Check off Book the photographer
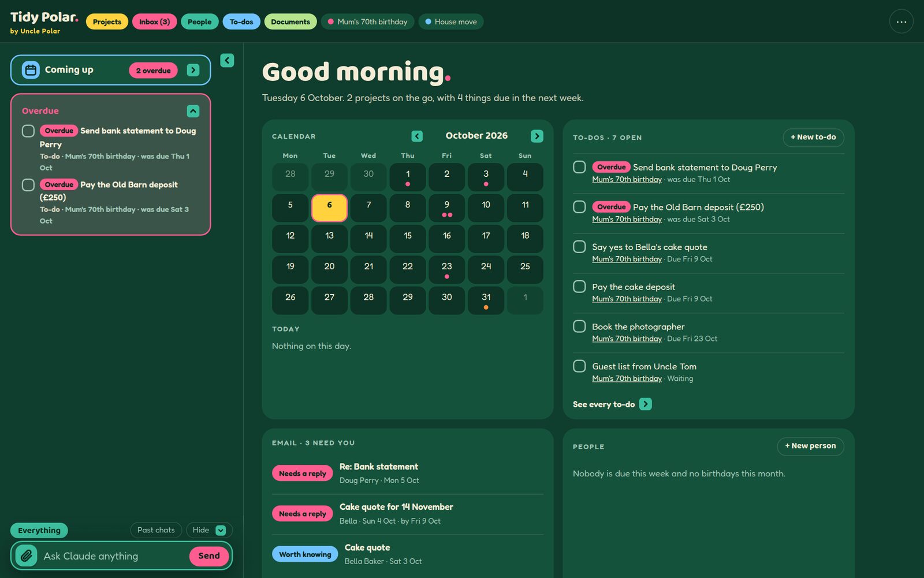This screenshot has width=924, height=578. 579,327
